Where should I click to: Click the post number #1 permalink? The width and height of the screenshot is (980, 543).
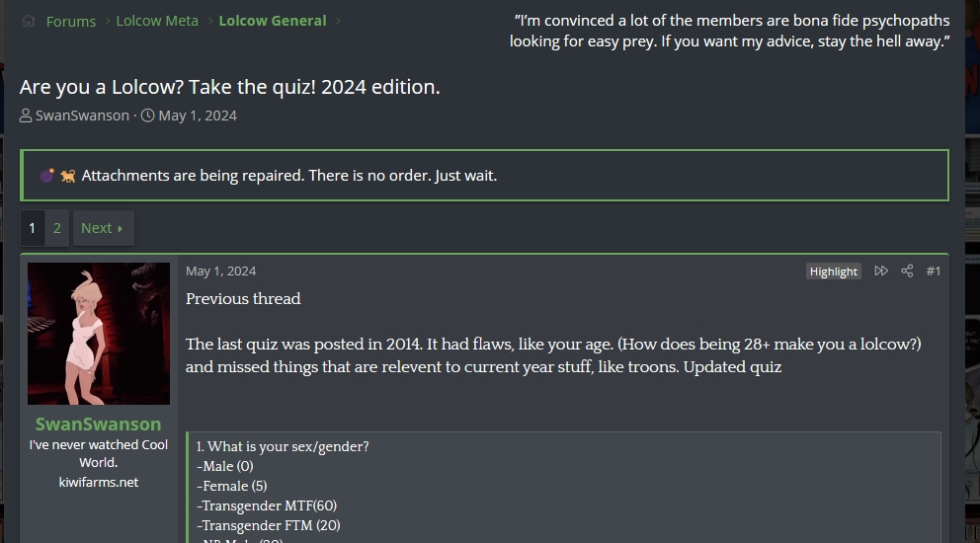(x=934, y=271)
